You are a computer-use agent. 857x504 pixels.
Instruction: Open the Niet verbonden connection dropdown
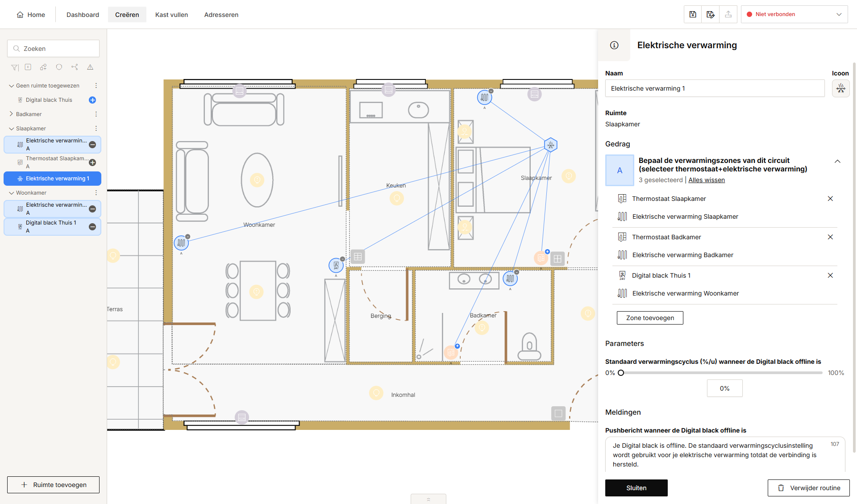click(795, 14)
